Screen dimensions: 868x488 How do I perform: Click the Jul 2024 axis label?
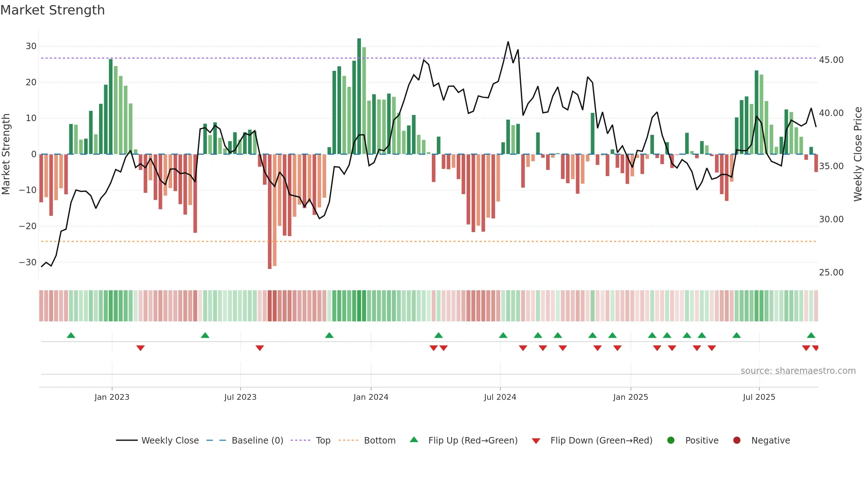pyautogui.click(x=500, y=397)
